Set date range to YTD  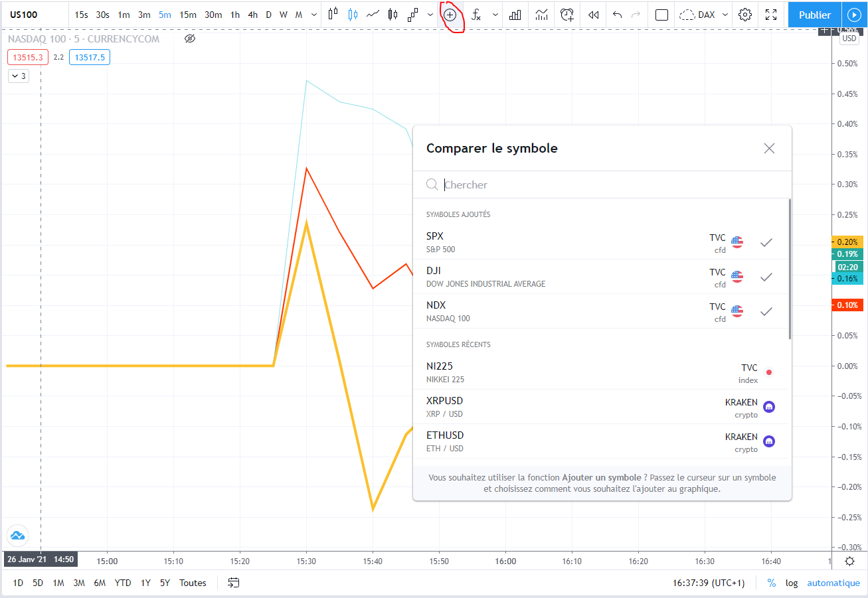pyautogui.click(x=123, y=583)
